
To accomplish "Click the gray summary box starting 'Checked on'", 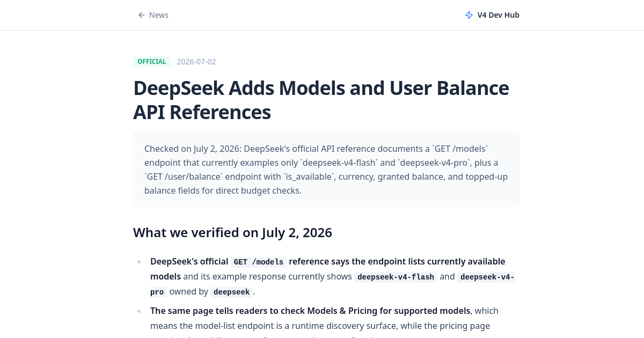I will [326, 170].
